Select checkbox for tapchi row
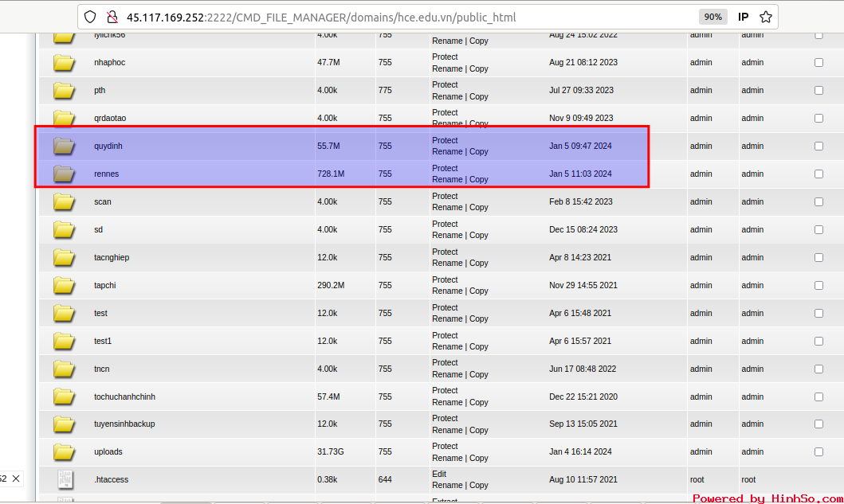This screenshot has width=844, height=504. [818, 285]
